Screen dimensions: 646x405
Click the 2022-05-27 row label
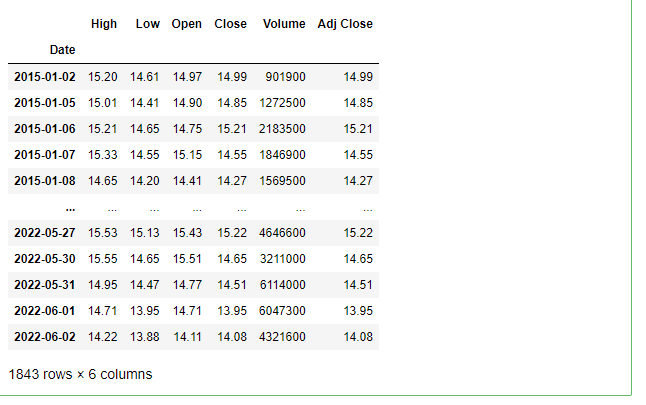[44, 233]
